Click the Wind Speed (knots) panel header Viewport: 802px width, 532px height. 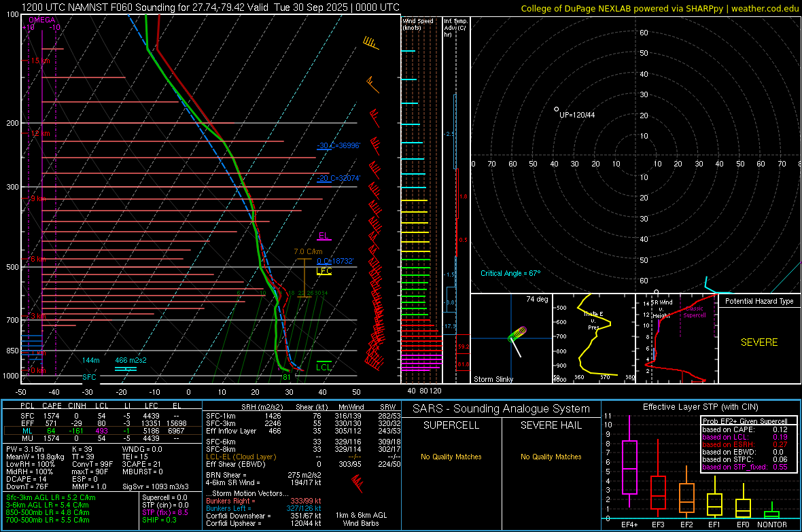[418, 24]
